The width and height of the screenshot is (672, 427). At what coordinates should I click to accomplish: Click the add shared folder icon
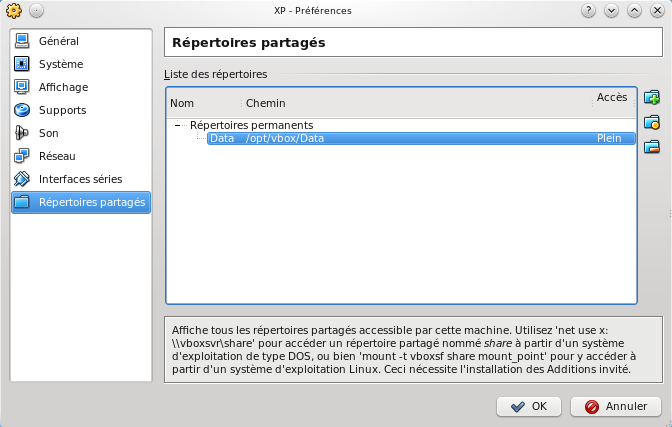point(652,98)
